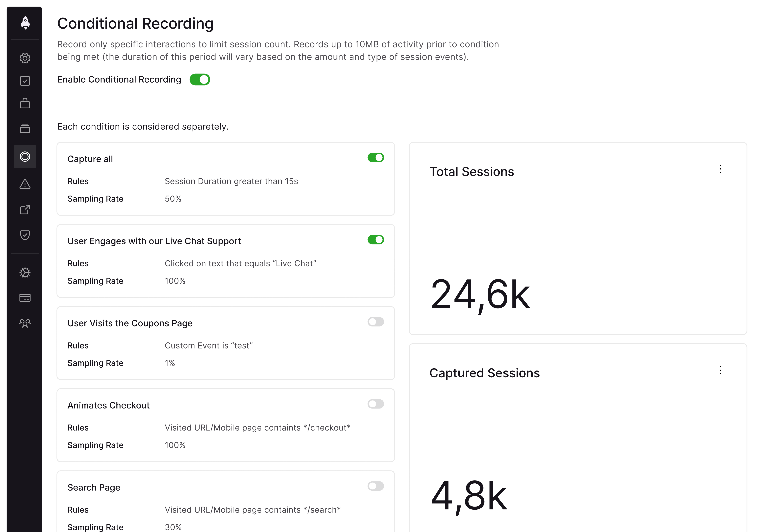
Task: Click the cog wheel icon below divider
Action: point(25,273)
